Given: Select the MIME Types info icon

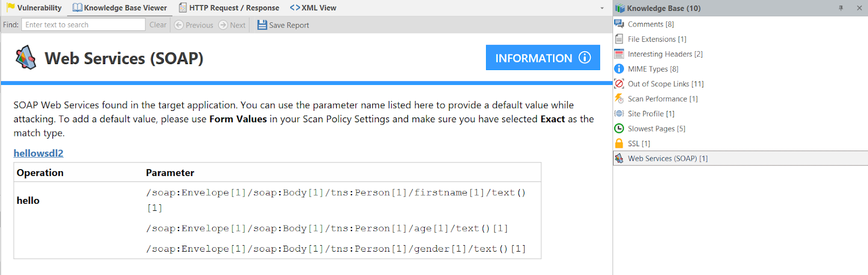Looking at the screenshot, I should coord(619,69).
